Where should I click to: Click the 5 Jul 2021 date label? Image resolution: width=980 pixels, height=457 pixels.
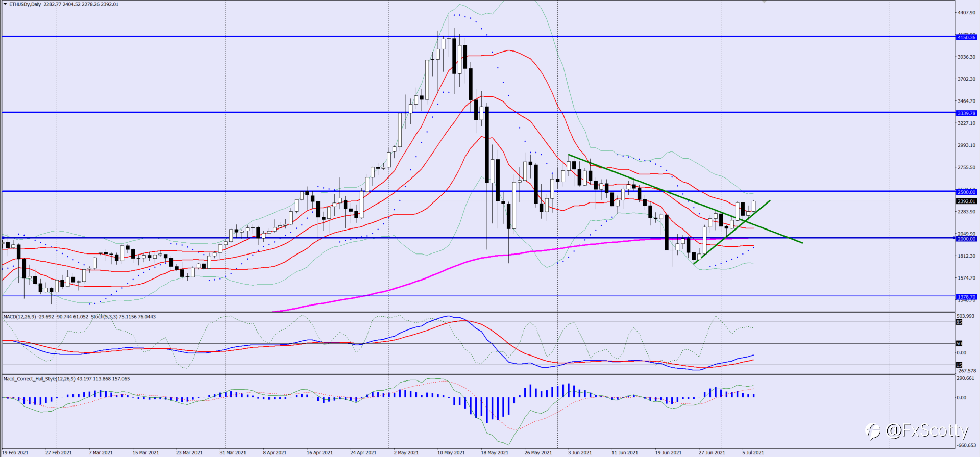[753, 453]
